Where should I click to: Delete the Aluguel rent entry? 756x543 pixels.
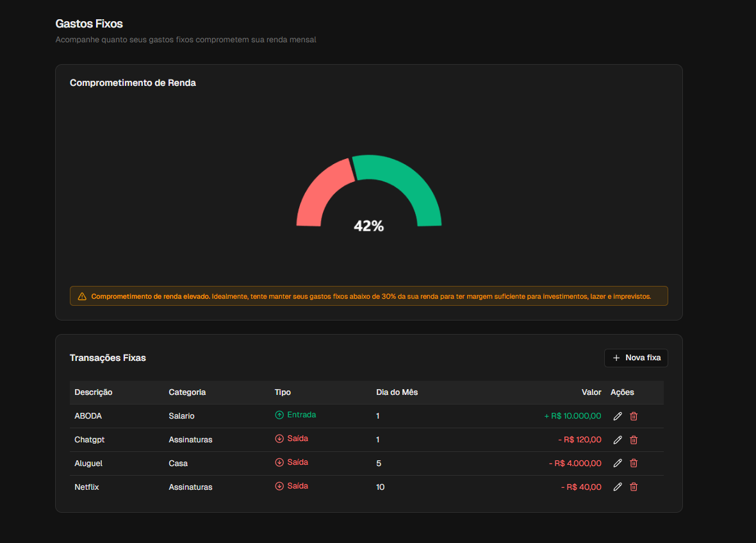coord(634,463)
